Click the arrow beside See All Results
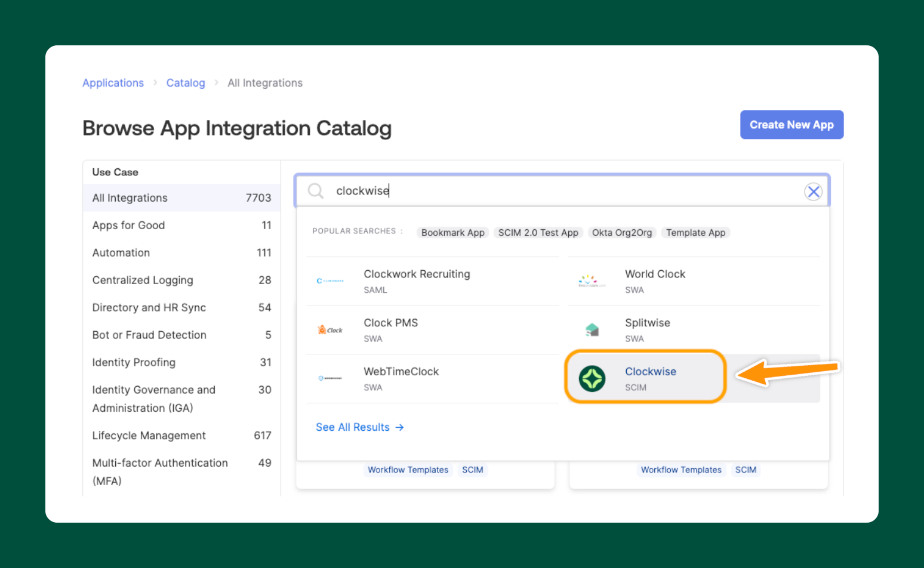Screen dimensions: 924x568 399,427
